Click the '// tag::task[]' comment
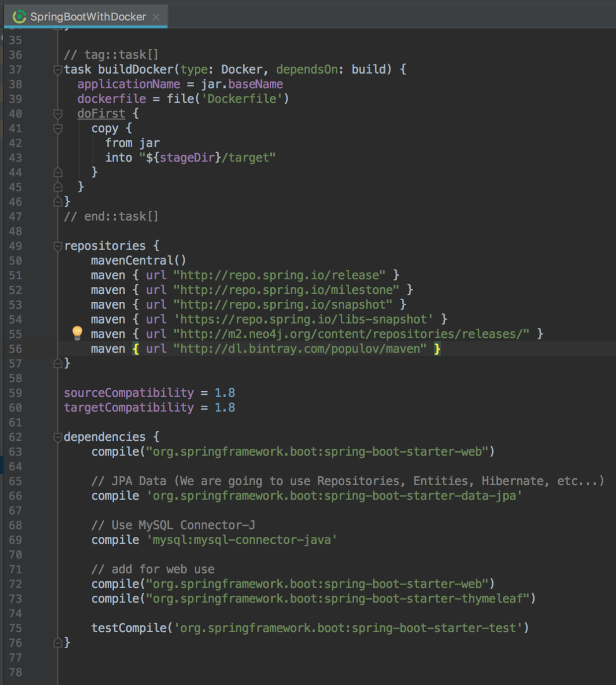This screenshot has height=685, width=616. click(x=111, y=55)
